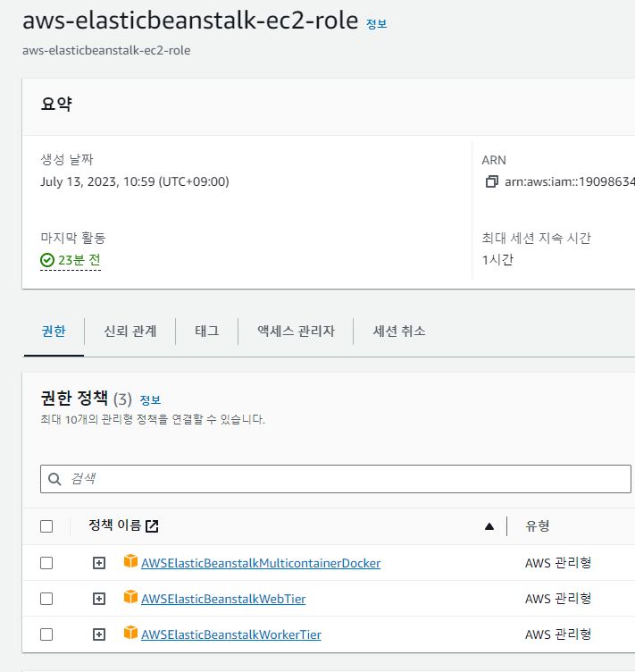Tick the checkbox for AWSElasticBeanstalkWorkerTier

[46, 634]
